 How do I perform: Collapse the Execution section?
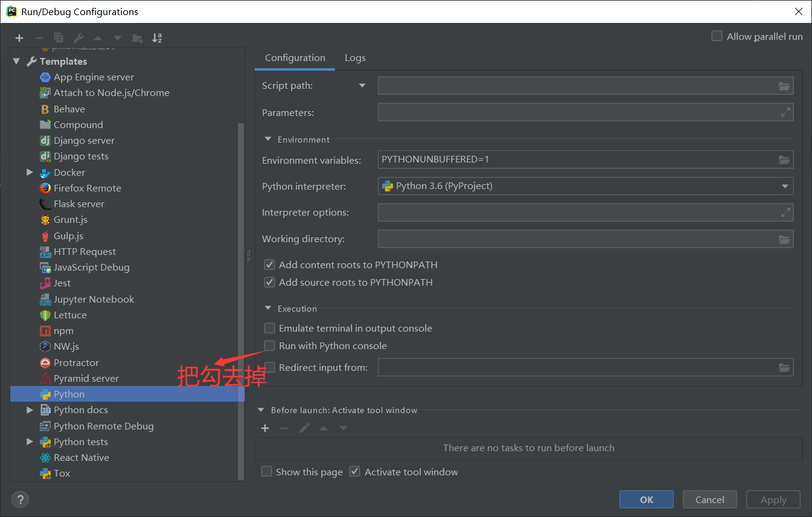pyautogui.click(x=268, y=309)
